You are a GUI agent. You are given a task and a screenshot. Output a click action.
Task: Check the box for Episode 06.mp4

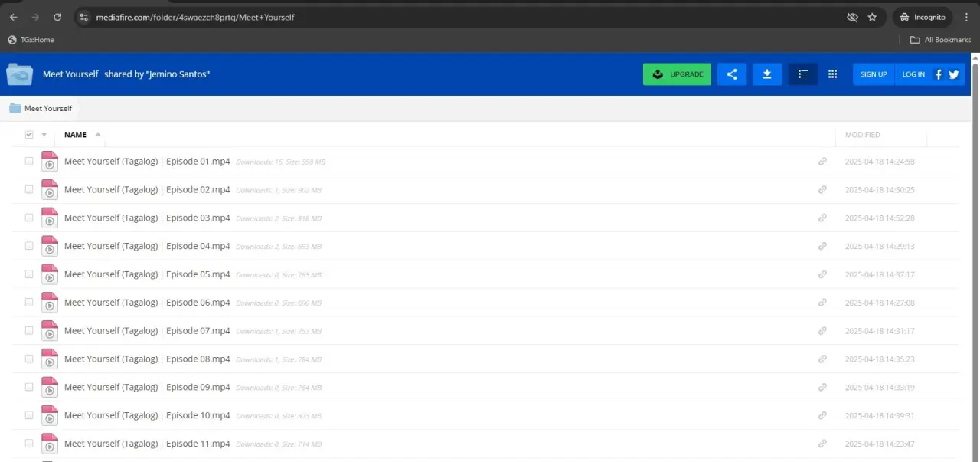[x=29, y=303]
